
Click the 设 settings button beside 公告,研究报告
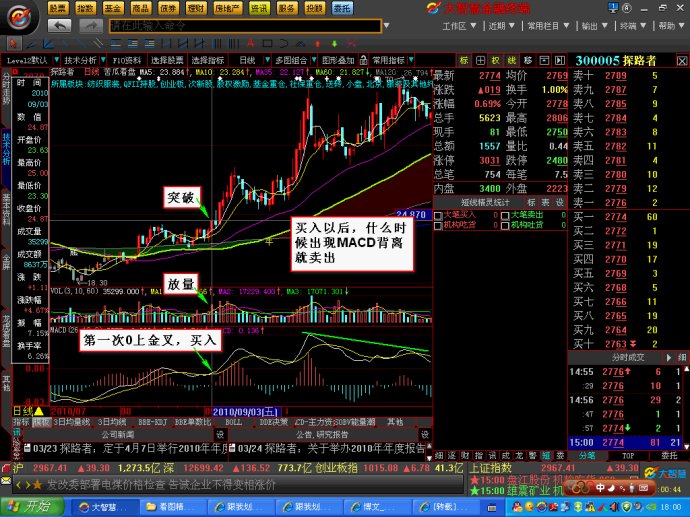click(425, 435)
